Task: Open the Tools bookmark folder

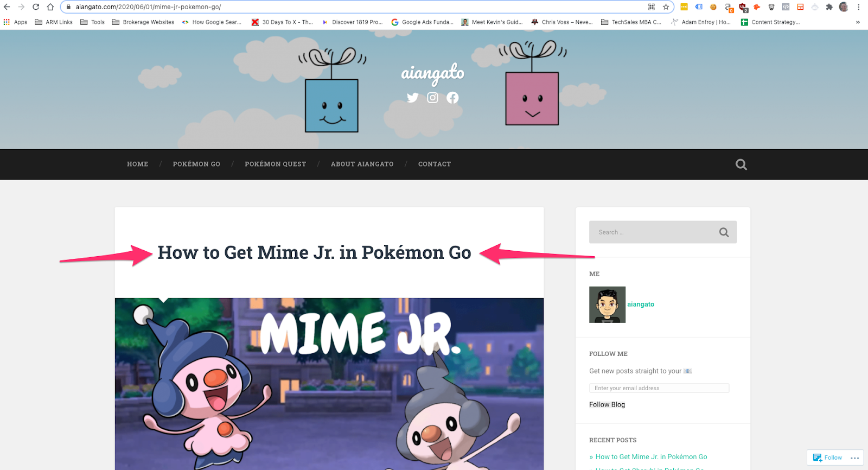Action: pyautogui.click(x=92, y=22)
